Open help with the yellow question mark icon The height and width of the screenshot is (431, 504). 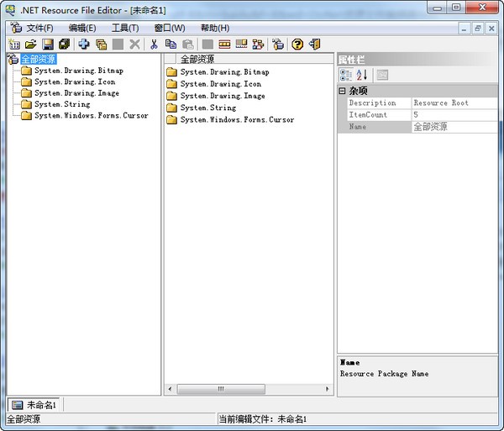[x=297, y=45]
